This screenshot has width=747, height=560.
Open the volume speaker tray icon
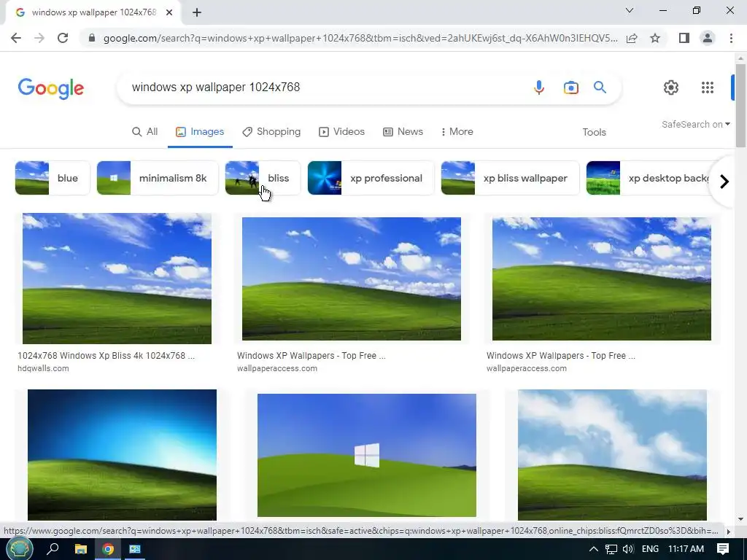(x=628, y=549)
